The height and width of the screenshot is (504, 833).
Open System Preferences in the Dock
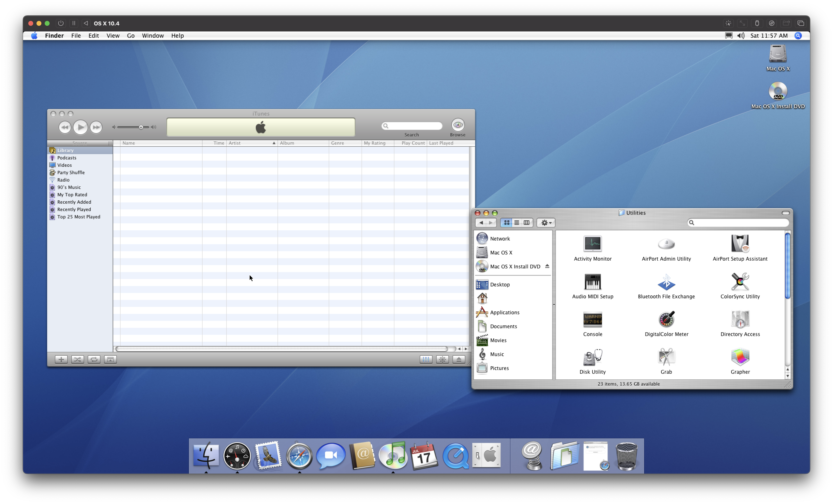click(x=486, y=455)
